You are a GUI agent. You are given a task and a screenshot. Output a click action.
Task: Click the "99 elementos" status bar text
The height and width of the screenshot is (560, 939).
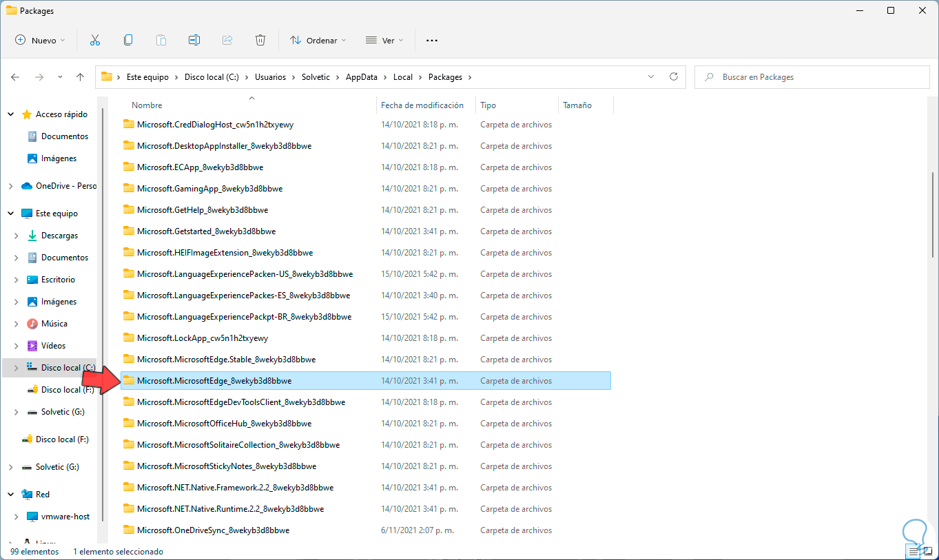click(34, 552)
